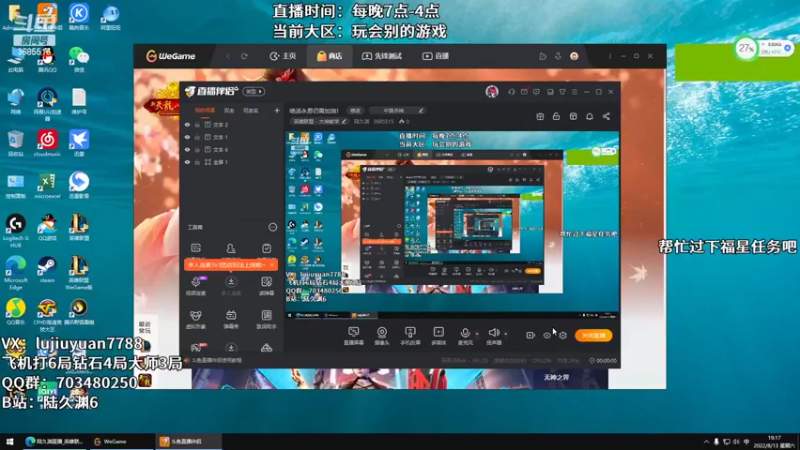The image size is (800, 450).
Task: Click the gift box icon above the preview
Action: click(540, 116)
